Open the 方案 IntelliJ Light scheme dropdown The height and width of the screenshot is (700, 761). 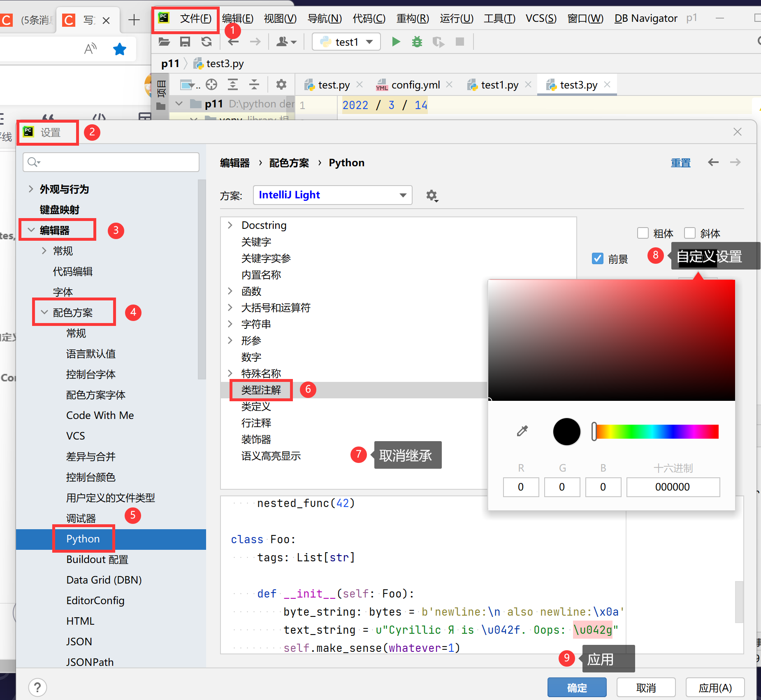click(333, 195)
